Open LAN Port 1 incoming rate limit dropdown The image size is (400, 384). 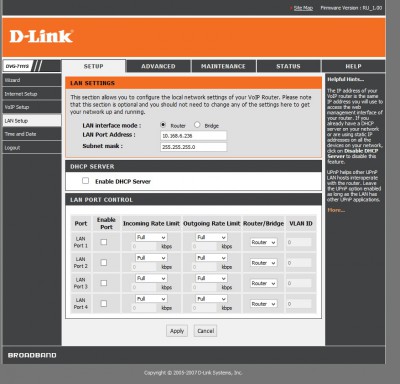[151, 237]
